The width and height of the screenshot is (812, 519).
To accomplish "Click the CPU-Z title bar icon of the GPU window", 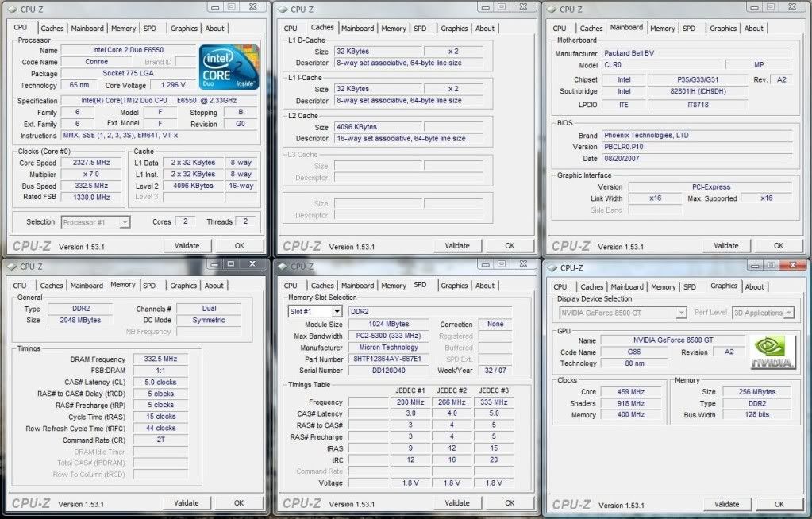I will coord(552,268).
